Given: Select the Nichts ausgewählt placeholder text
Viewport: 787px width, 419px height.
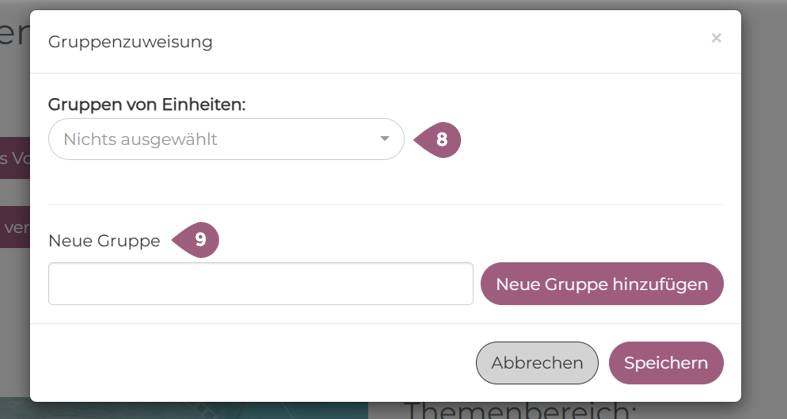Looking at the screenshot, I should 140,139.
